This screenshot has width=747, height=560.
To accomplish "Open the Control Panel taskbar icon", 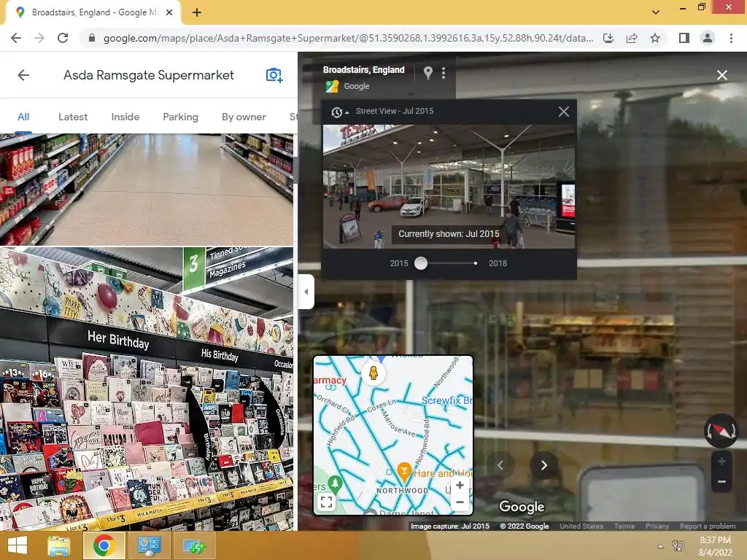I will [x=149, y=545].
